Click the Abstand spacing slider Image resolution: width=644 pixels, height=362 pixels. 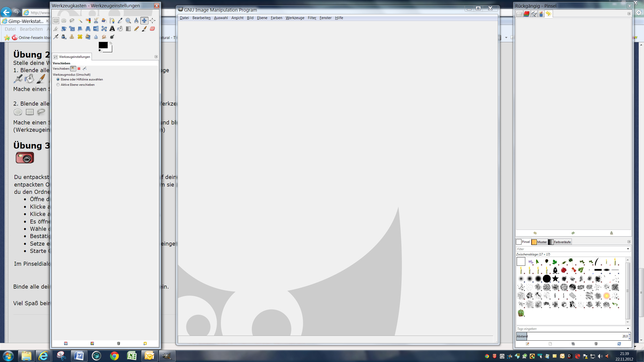click(571, 336)
